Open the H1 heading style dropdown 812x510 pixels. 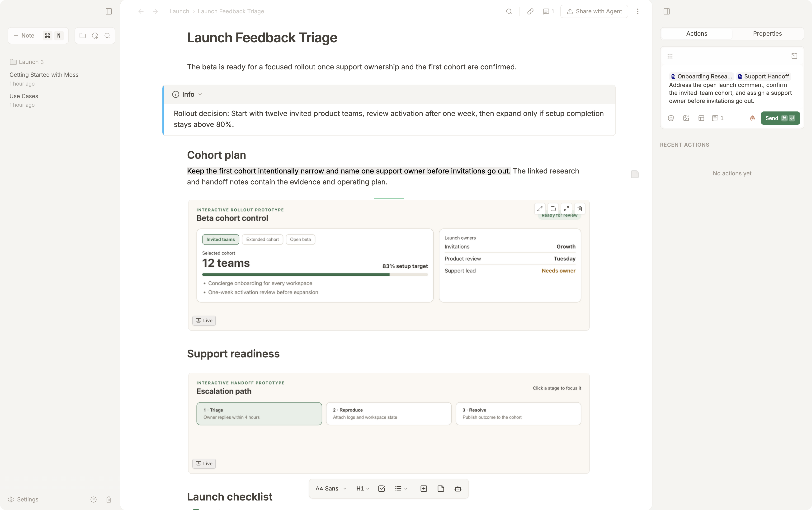363,489
